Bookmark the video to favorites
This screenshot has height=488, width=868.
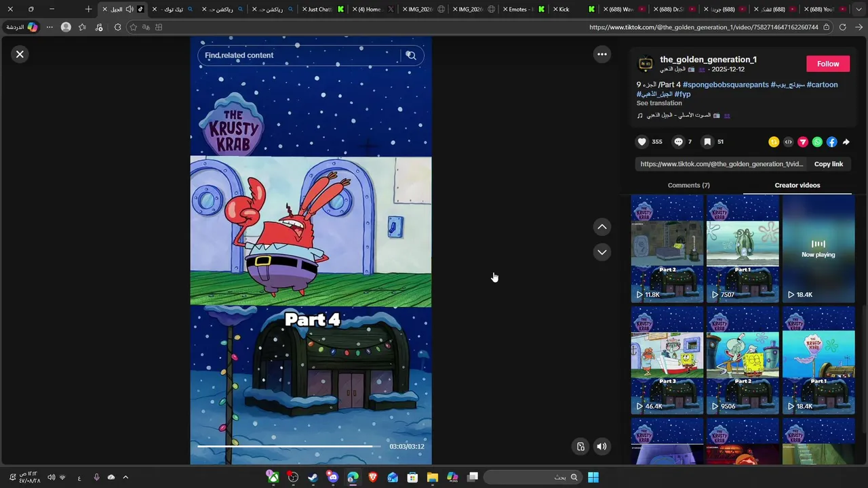(x=707, y=142)
